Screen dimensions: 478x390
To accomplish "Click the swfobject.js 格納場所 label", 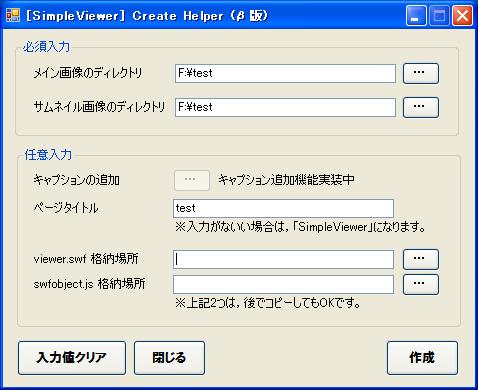I will 89,284.
